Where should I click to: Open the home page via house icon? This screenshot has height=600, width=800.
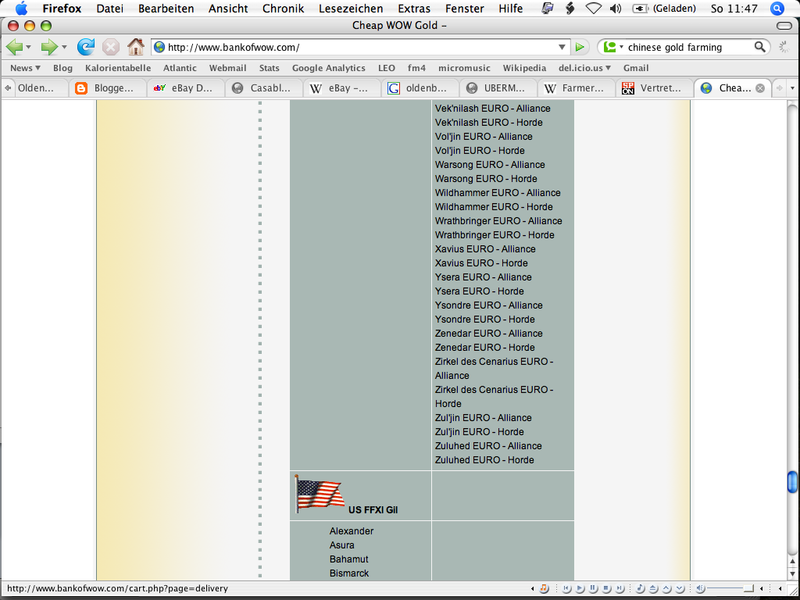[136, 47]
